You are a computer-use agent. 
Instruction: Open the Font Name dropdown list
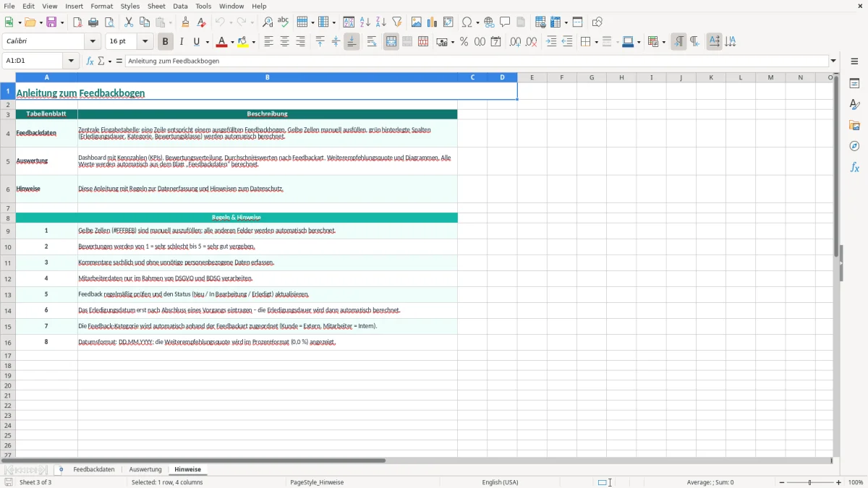pyautogui.click(x=93, y=42)
